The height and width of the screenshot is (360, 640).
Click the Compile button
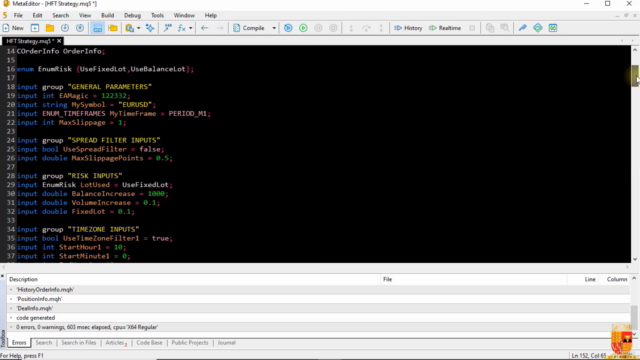pyautogui.click(x=249, y=28)
